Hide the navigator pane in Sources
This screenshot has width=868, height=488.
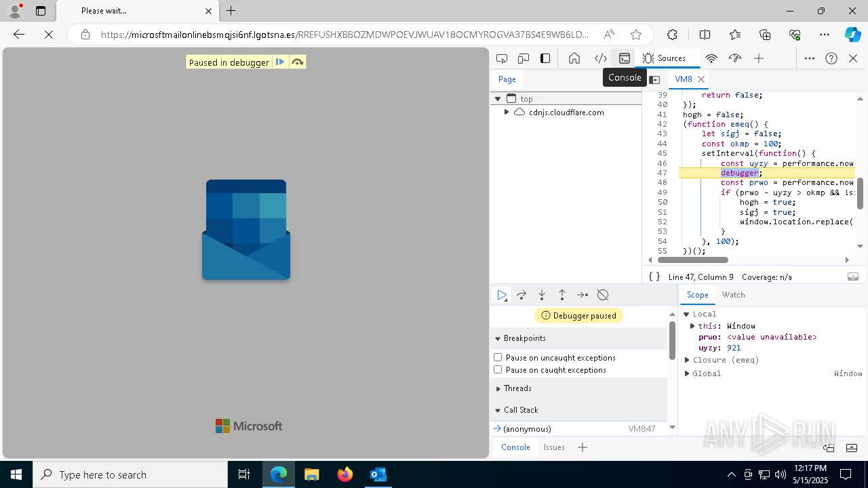tap(654, 79)
